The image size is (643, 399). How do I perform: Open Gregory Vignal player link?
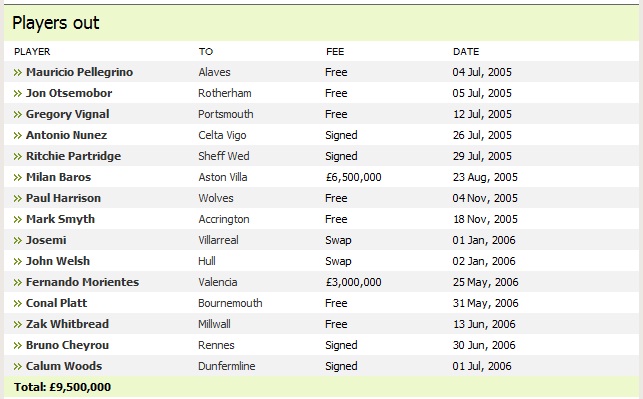(68, 114)
